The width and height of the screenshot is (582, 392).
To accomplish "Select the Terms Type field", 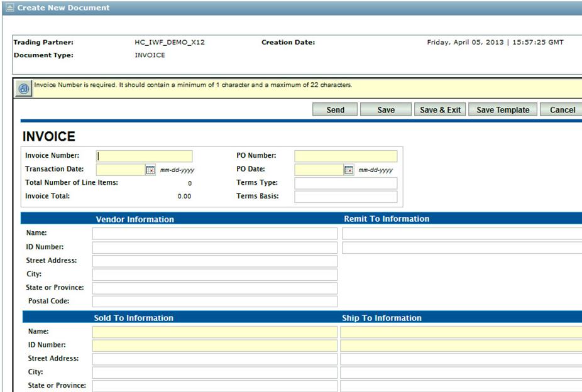I will coord(346,183).
